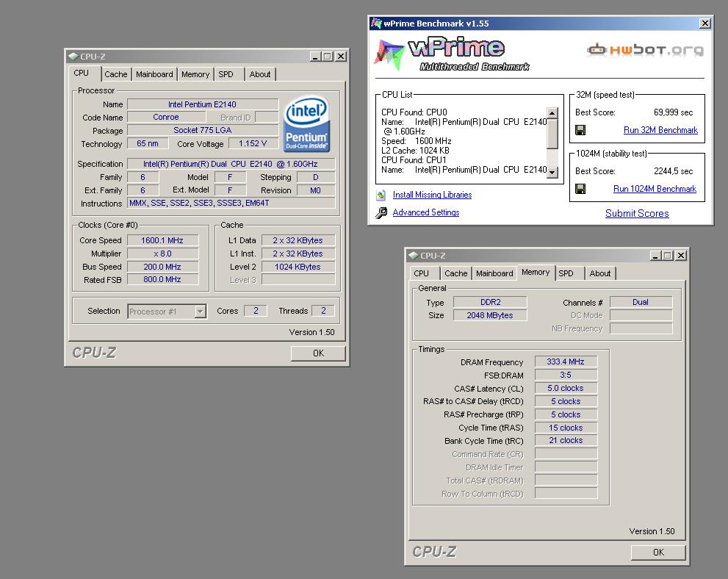Screen dimensions: 728x579
Task: Click the Advanced Settings wrench icon
Action: [x=381, y=212]
